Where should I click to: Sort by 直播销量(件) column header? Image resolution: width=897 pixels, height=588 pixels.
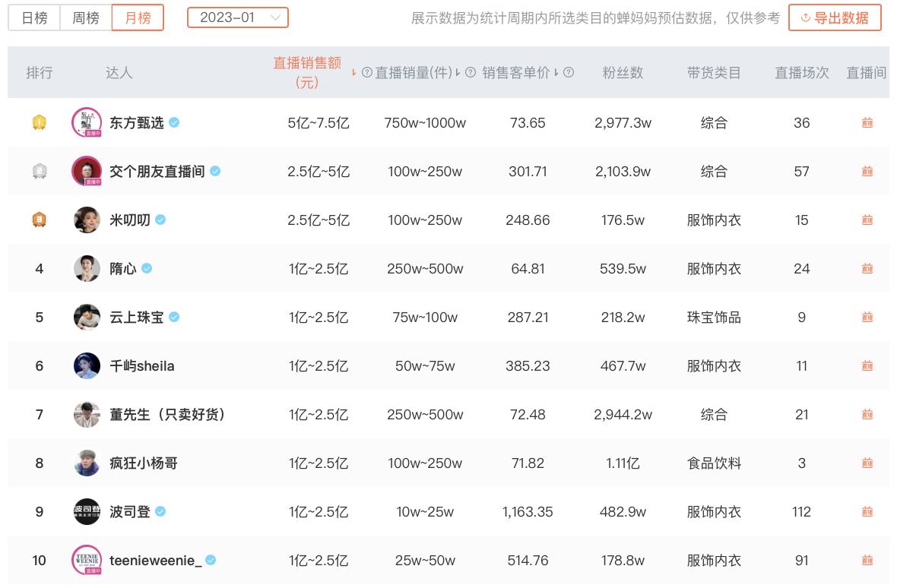tap(413, 73)
